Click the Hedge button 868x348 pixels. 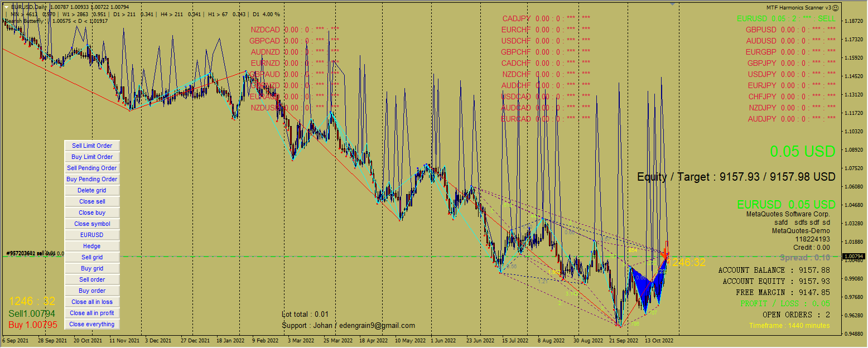point(91,246)
